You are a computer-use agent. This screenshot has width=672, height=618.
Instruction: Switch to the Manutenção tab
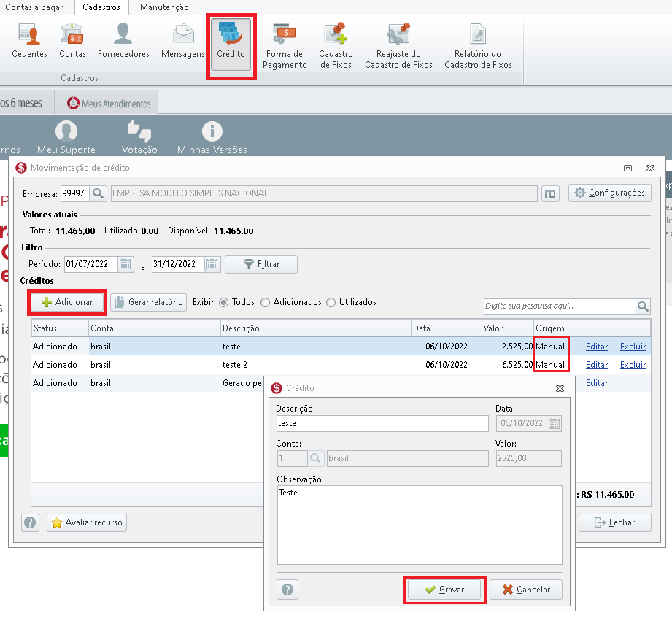[x=164, y=7]
